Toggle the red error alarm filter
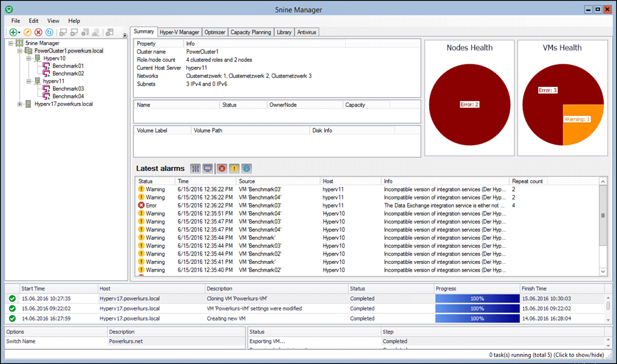 tap(222, 168)
